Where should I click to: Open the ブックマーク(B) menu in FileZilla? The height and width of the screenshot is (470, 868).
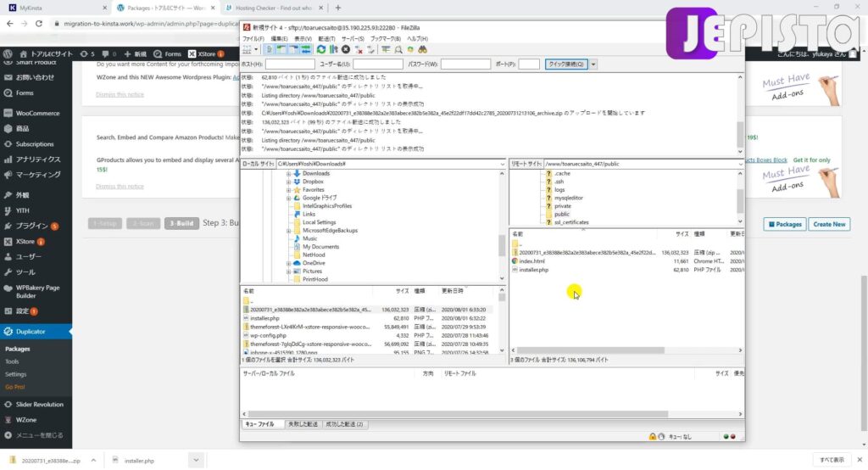point(386,39)
